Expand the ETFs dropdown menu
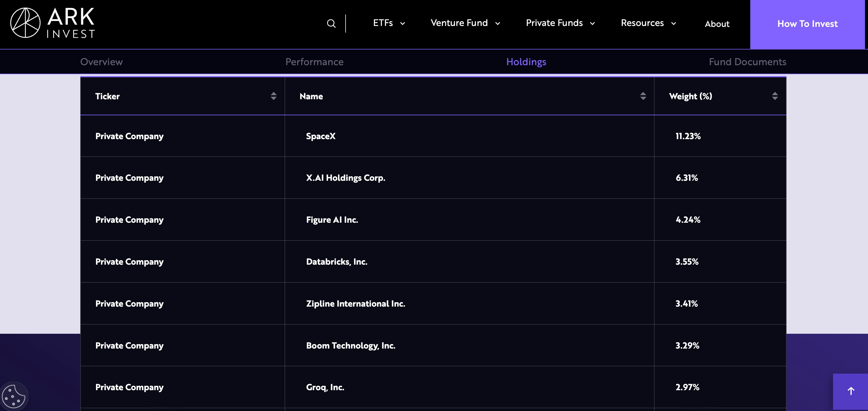The image size is (868, 411). [389, 23]
